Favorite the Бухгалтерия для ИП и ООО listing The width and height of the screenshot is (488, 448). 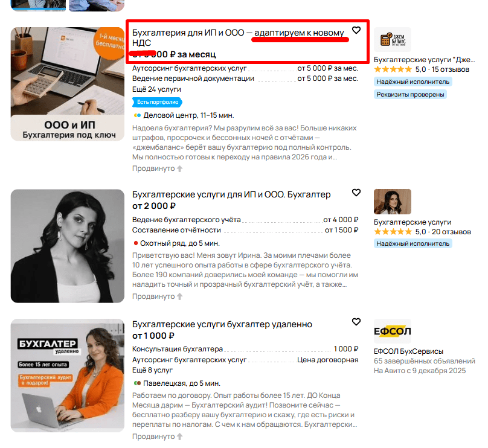356,30
